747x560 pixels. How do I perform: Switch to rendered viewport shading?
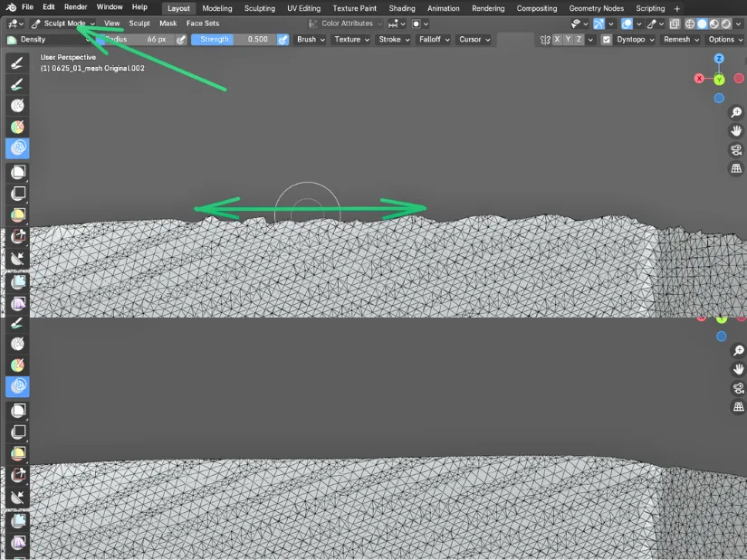pyautogui.click(x=725, y=24)
